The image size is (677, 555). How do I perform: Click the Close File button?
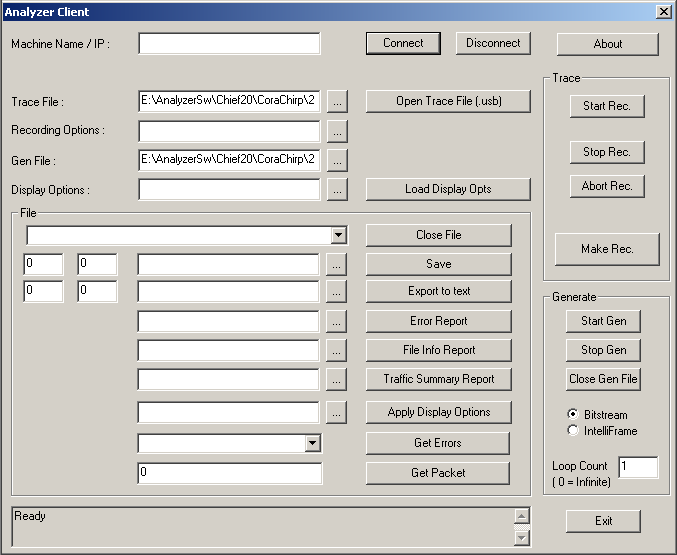[439, 235]
